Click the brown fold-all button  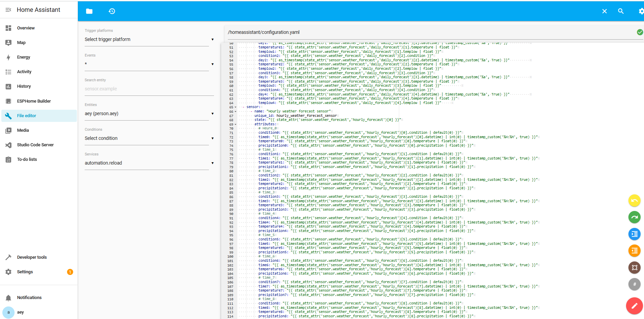(x=634, y=268)
